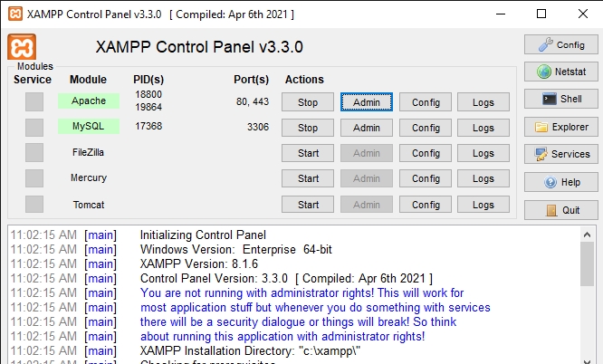The image size is (603, 364).
Task: Open Logs list for Tomcat
Action: 483,205
